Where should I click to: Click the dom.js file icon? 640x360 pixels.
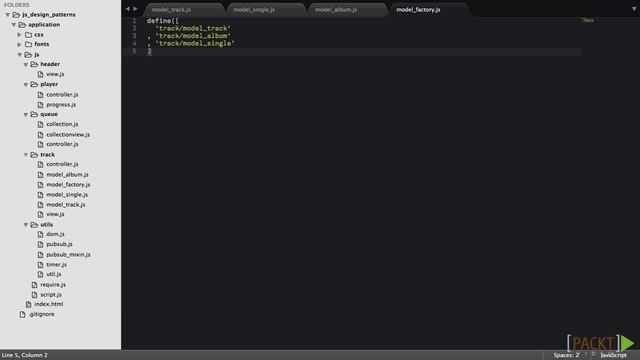click(x=40, y=234)
